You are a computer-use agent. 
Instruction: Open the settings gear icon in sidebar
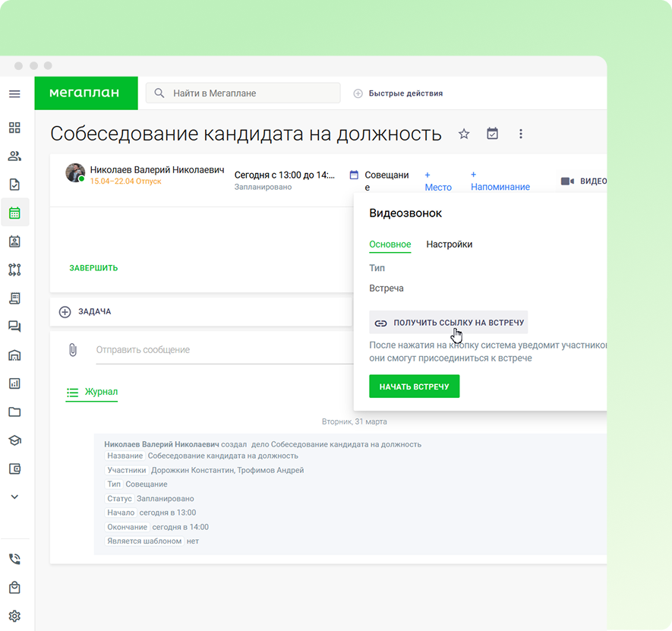[14, 616]
